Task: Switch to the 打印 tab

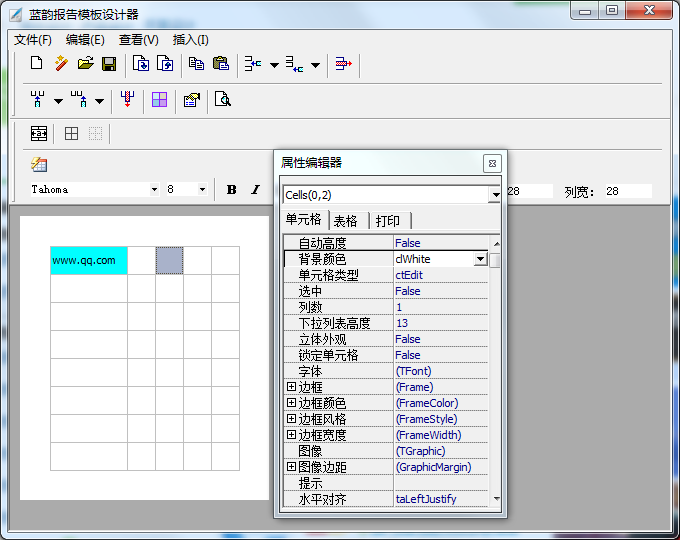Action: (x=388, y=221)
